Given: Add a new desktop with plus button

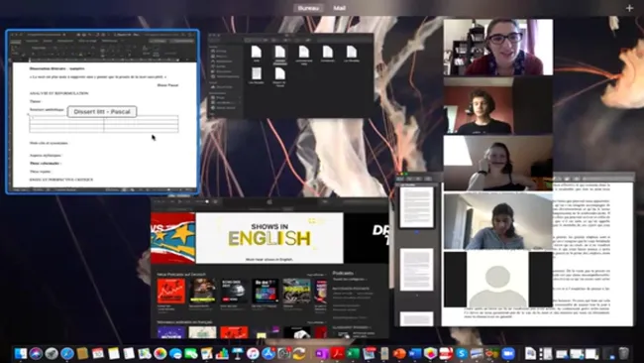Looking at the screenshot, I should click(629, 8).
